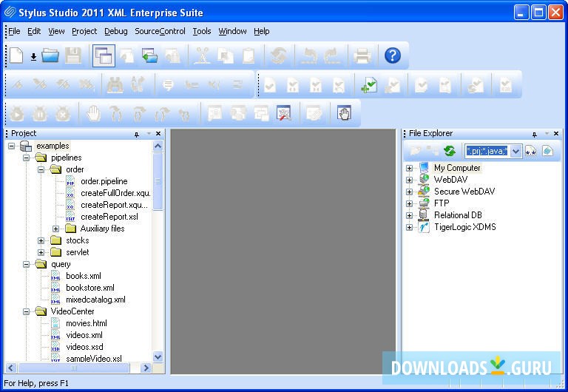Click the back arrow window icon in toolbar

pyautogui.click(x=149, y=55)
